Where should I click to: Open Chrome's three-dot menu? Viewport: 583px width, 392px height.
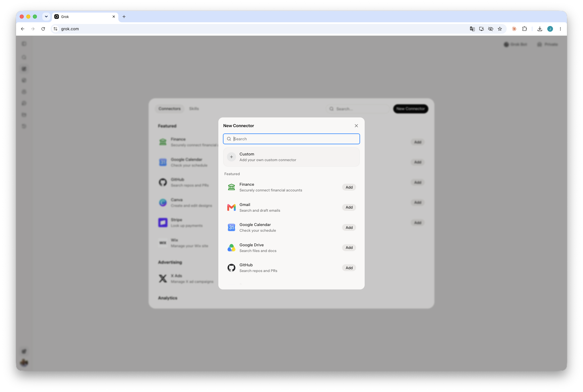click(x=560, y=29)
